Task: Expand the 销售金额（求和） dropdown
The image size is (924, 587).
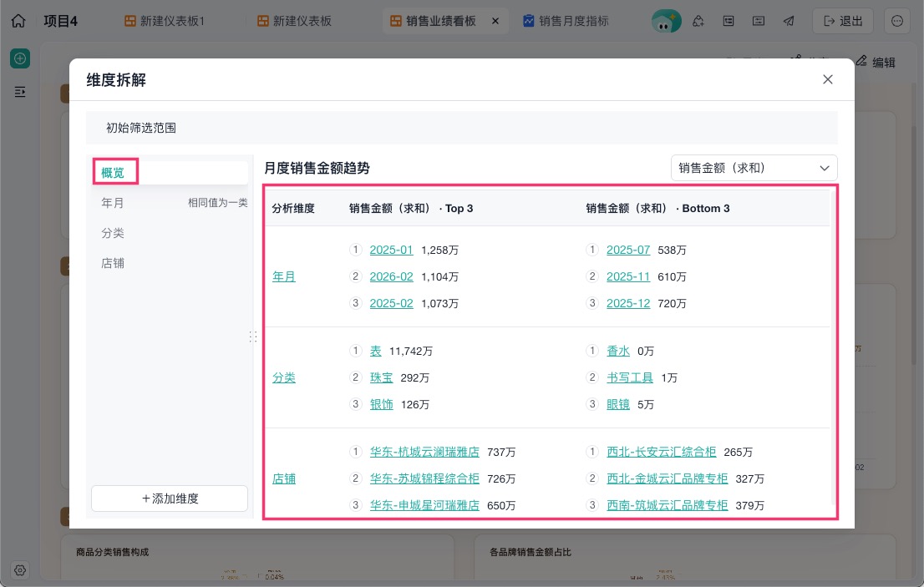Action: [x=754, y=169]
